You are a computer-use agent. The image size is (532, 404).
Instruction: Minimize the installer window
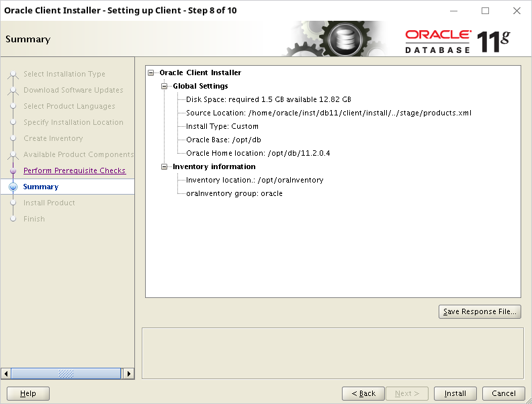tap(453, 11)
